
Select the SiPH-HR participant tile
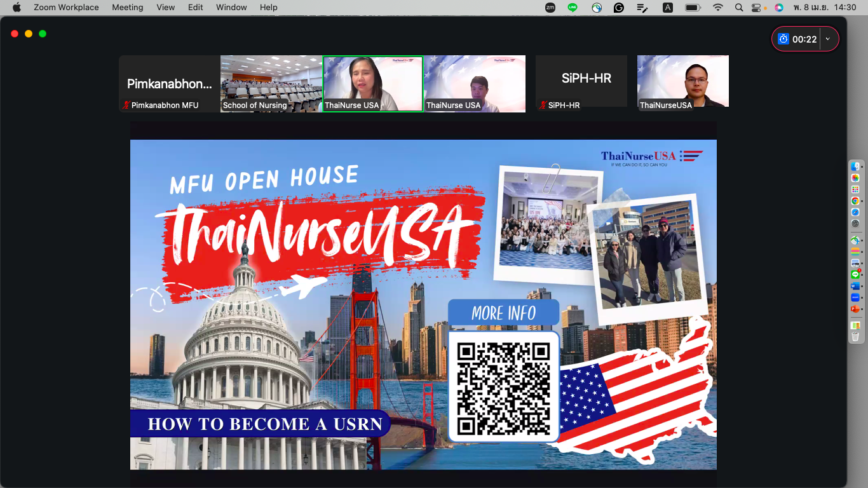[581, 84]
